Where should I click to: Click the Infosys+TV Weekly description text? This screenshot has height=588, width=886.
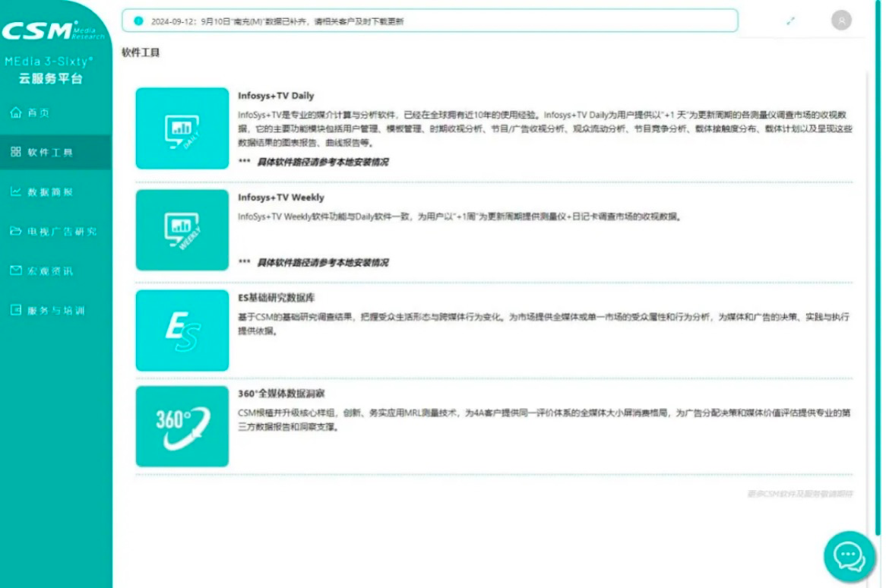[x=460, y=217]
